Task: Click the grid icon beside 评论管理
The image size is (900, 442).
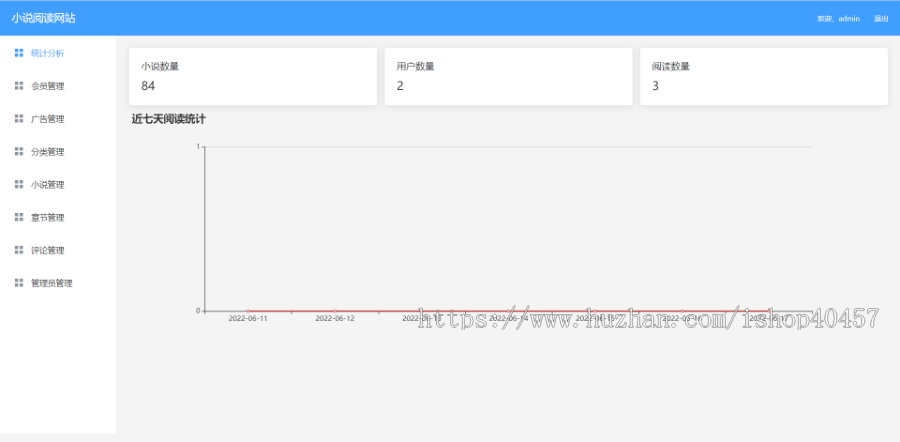Action: pyautogui.click(x=19, y=250)
